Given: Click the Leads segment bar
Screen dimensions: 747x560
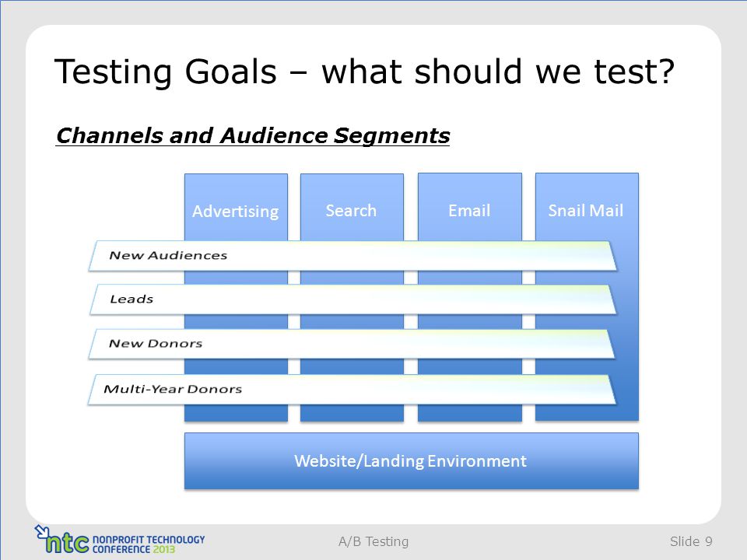Looking at the screenshot, I should [352, 299].
